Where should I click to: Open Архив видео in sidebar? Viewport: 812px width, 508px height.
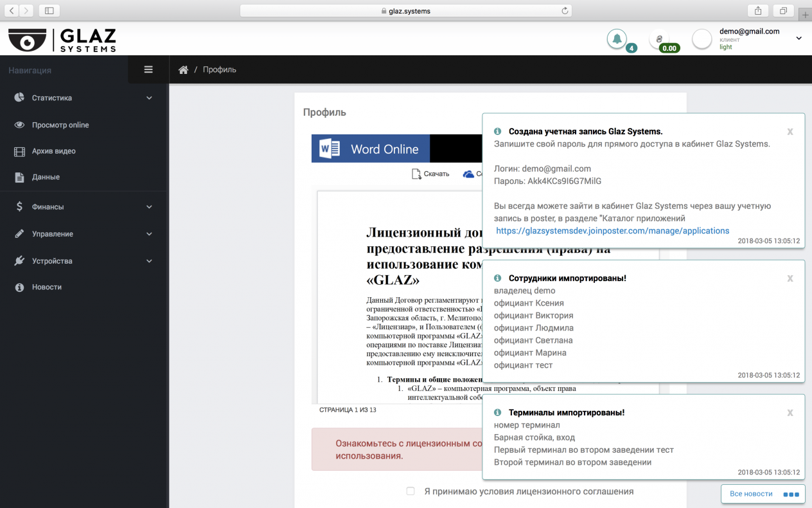pos(53,151)
